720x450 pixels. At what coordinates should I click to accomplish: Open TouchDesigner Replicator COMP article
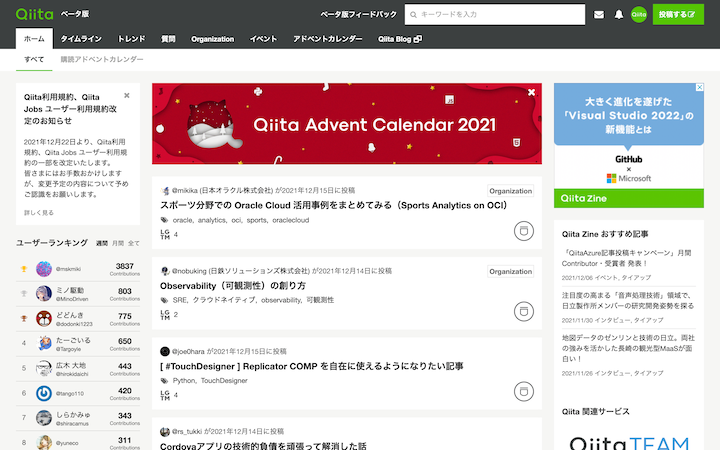tap(312, 366)
